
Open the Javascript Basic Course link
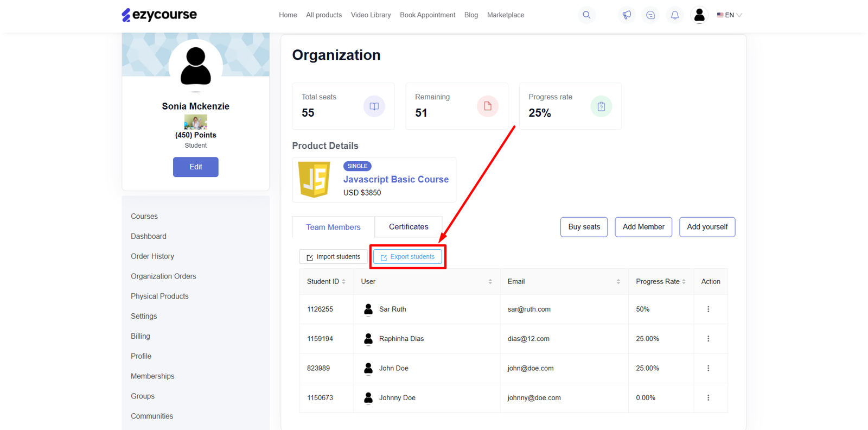coord(395,179)
